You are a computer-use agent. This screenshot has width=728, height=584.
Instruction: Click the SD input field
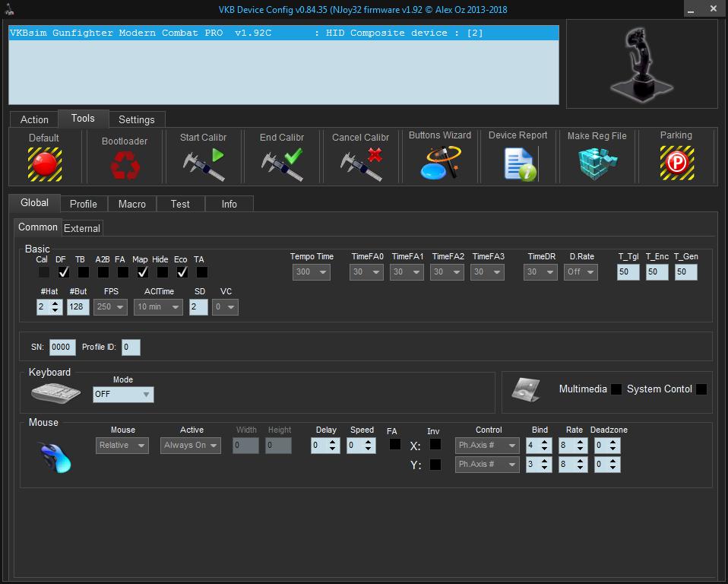[x=198, y=306]
